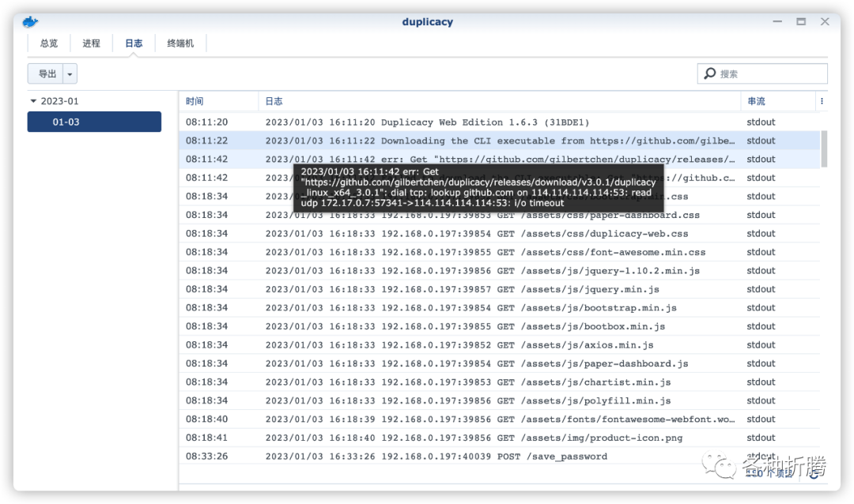Viewport: 854px width, 504px height.
Task: Click stdout in the 08:11:20 row
Action: [x=761, y=122]
